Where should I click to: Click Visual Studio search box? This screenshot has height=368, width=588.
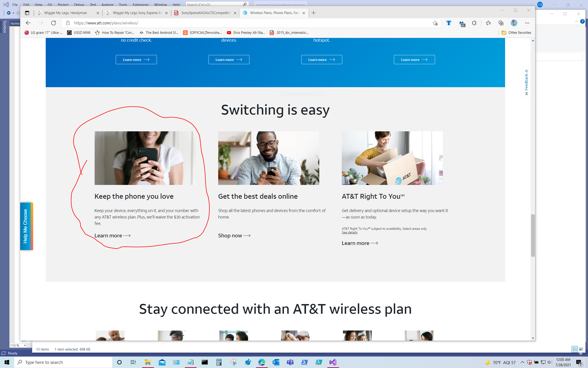point(217,4)
